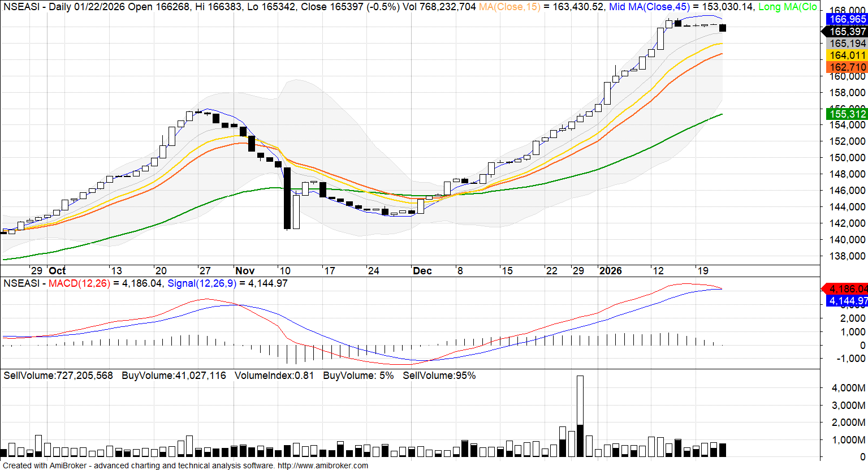The image size is (868, 470).
Task: Click the orange MA(Close,15) legend label
Action: pyautogui.click(x=509, y=7)
